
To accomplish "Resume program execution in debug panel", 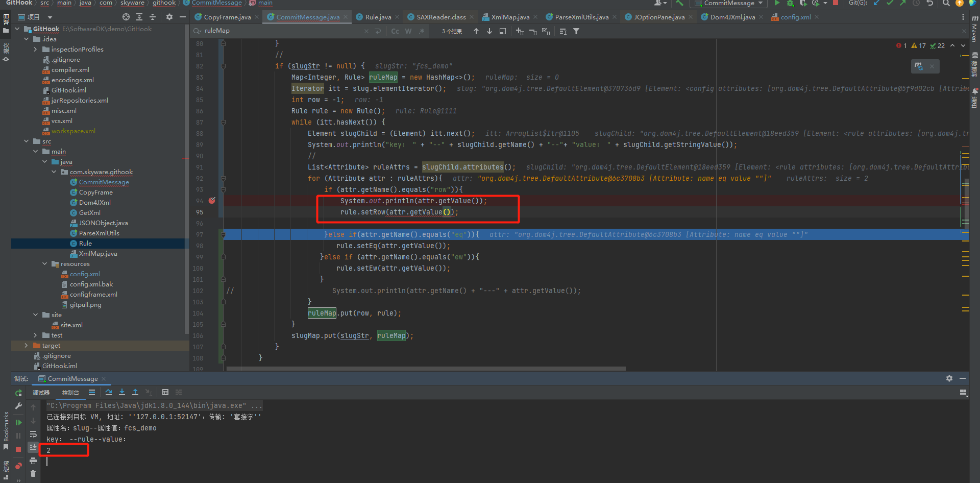I will [18, 423].
